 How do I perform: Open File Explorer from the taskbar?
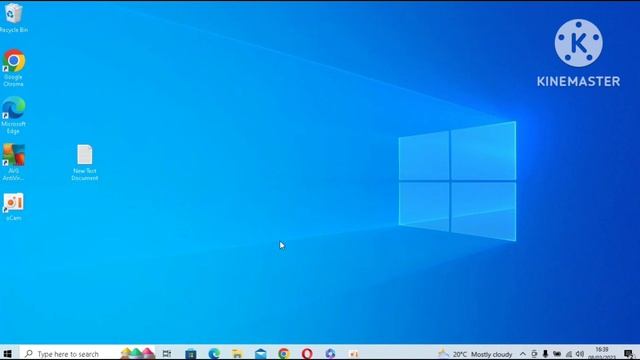pyautogui.click(x=237, y=353)
